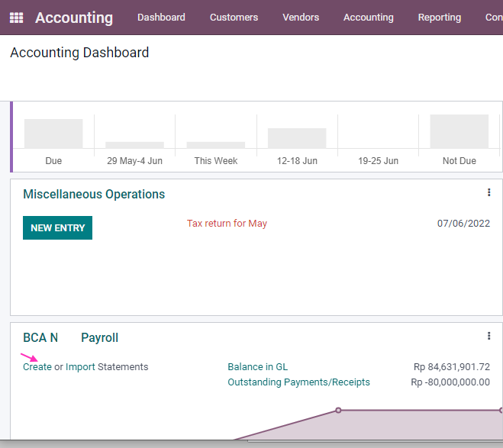This screenshot has width=503, height=448.
Task: Open Tax return for May link
Action: tap(227, 223)
